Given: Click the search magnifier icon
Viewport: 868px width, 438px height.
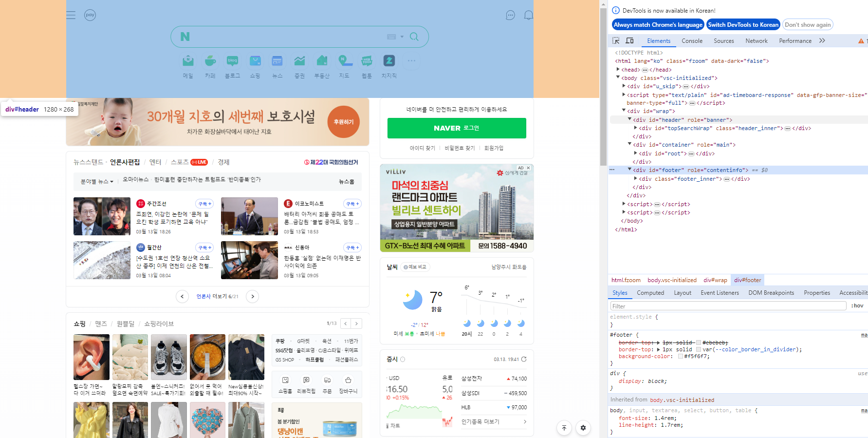Looking at the screenshot, I should [414, 37].
